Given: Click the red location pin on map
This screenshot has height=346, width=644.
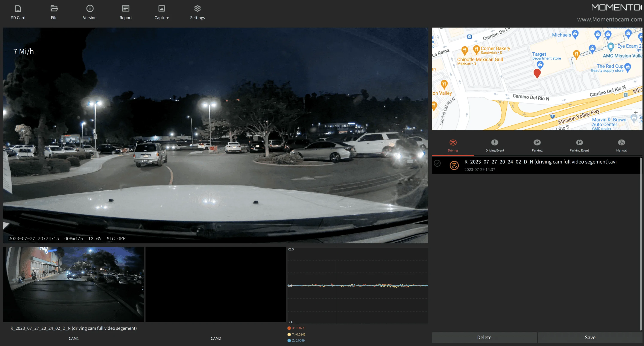Looking at the screenshot, I should click(x=537, y=73).
